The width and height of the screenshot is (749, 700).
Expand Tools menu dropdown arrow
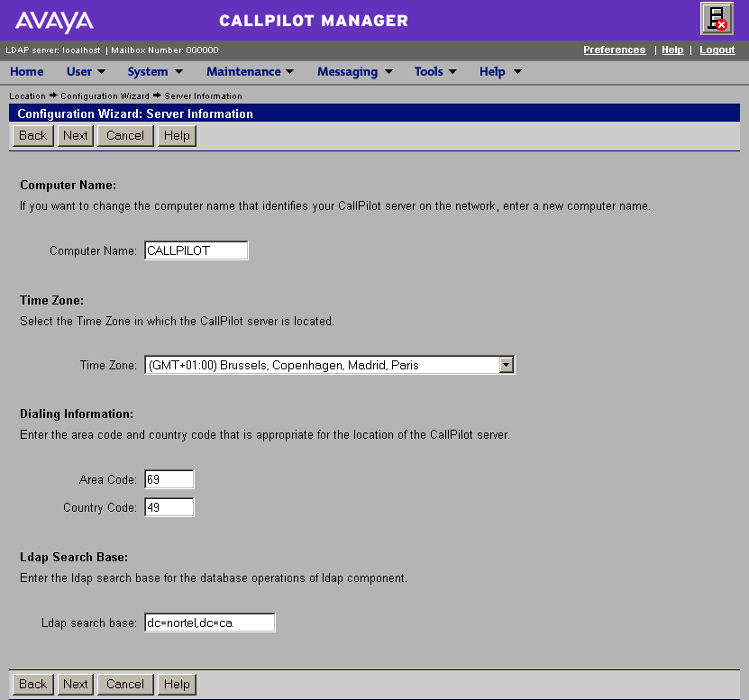(452, 72)
